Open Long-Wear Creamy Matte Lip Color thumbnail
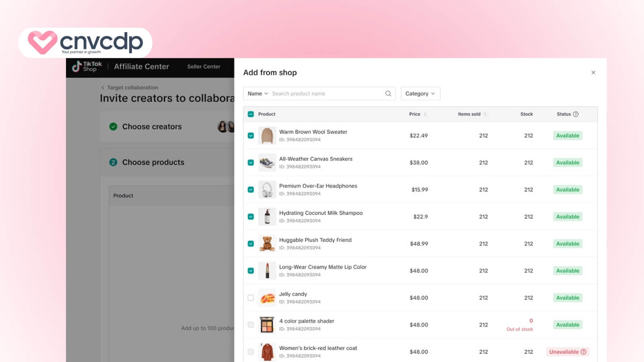This screenshot has width=644, height=362. pyautogui.click(x=267, y=271)
